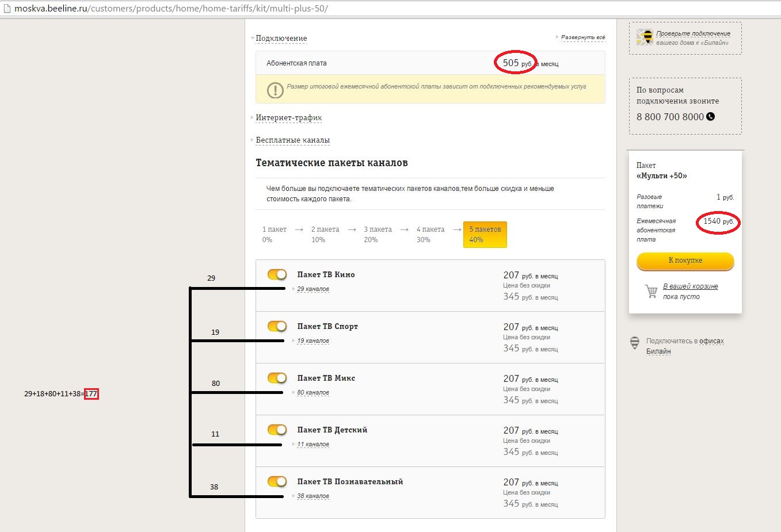Disable the Пакет ТВ Кино toggle

pos(277,274)
